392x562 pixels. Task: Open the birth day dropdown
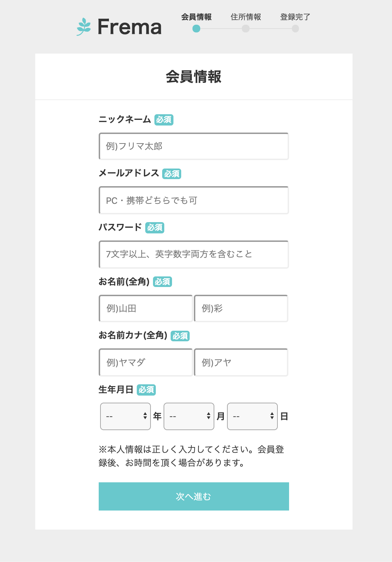(x=252, y=416)
